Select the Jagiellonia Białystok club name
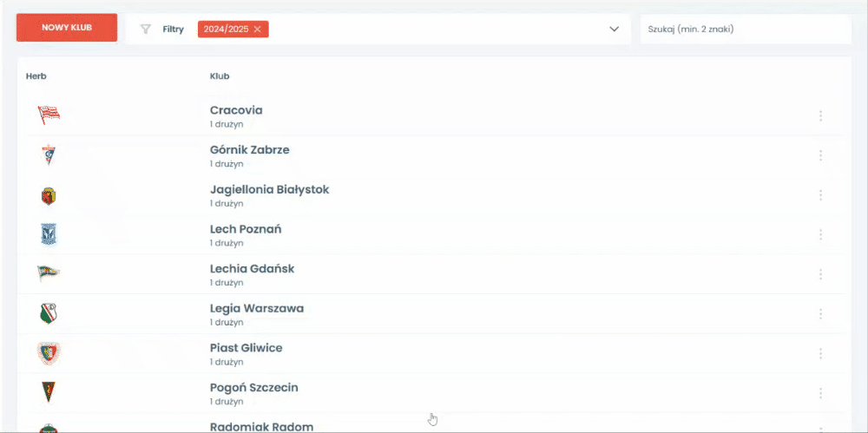Image resolution: width=868 pixels, height=433 pixels. tap(269, 190)
